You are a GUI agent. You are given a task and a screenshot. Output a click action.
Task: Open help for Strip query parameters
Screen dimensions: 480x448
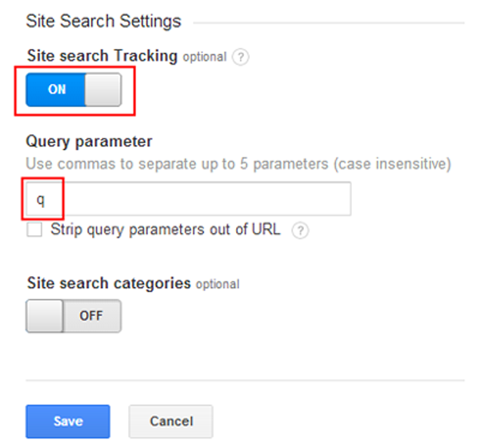[x=300, y=230]
